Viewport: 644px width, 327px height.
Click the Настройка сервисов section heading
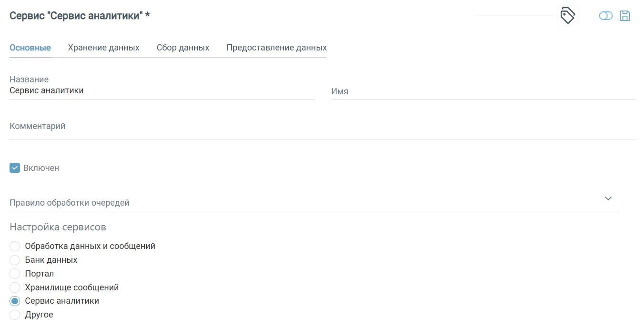click(x=58, y=227)
